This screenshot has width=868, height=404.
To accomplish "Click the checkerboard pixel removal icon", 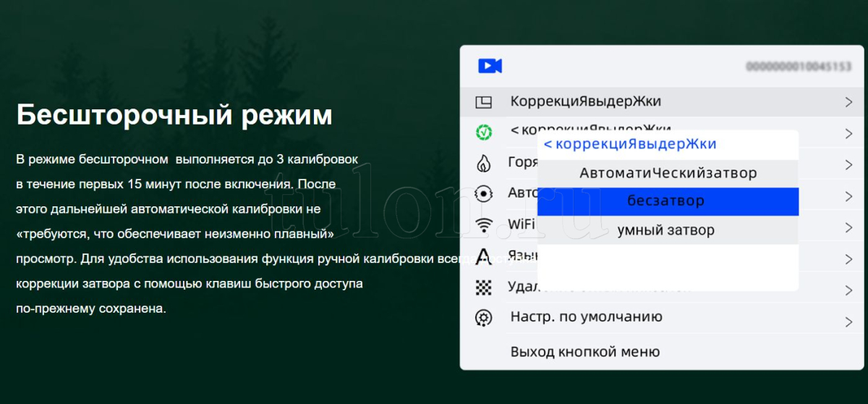I will click(x=483, y=288).
